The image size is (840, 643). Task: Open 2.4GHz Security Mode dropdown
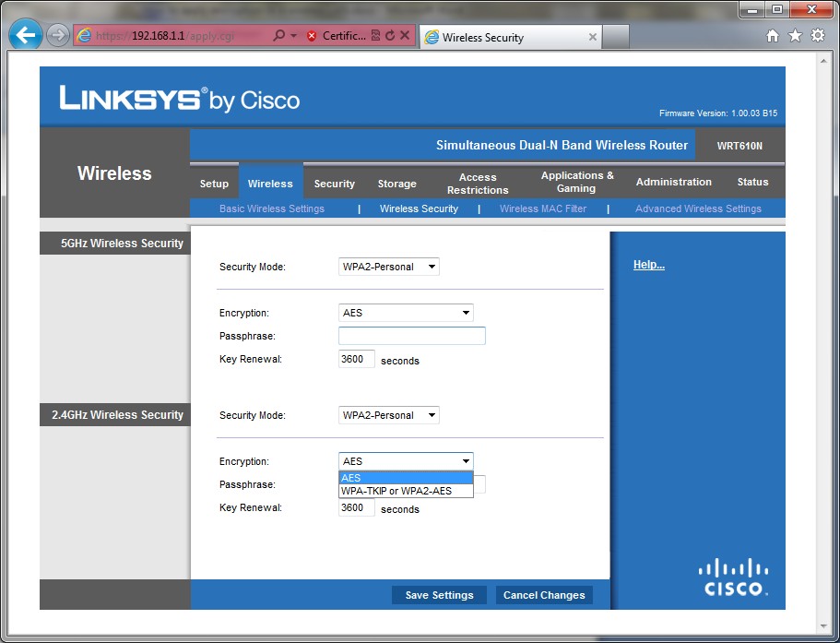389,415
